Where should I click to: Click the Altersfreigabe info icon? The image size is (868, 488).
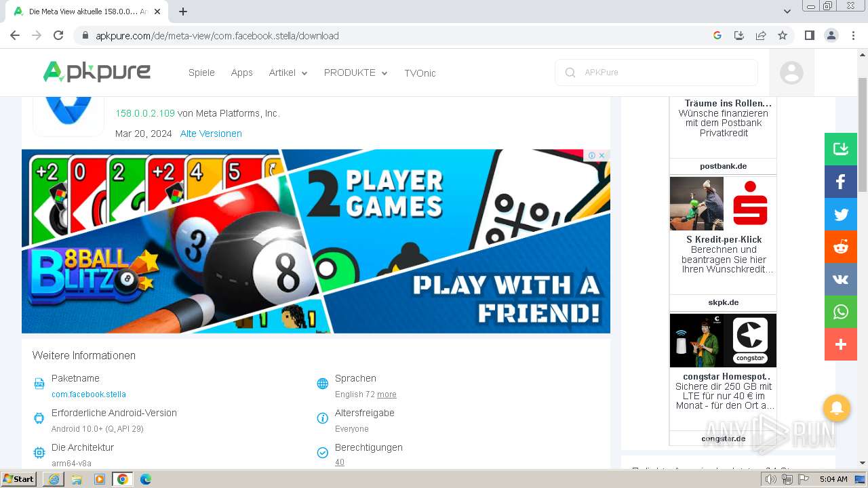[x=323, y=418]
